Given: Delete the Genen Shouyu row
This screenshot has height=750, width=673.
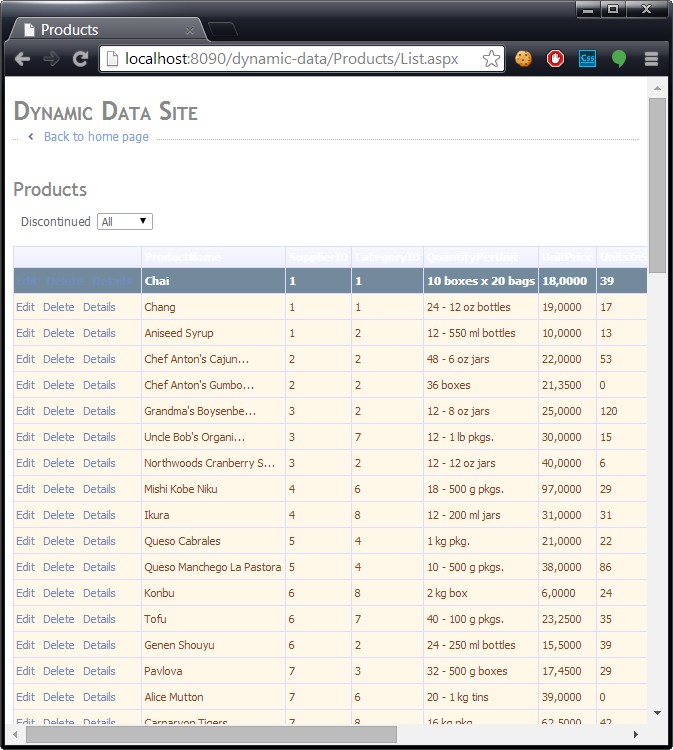Looking at the screenshot, I should coord(59,645).
